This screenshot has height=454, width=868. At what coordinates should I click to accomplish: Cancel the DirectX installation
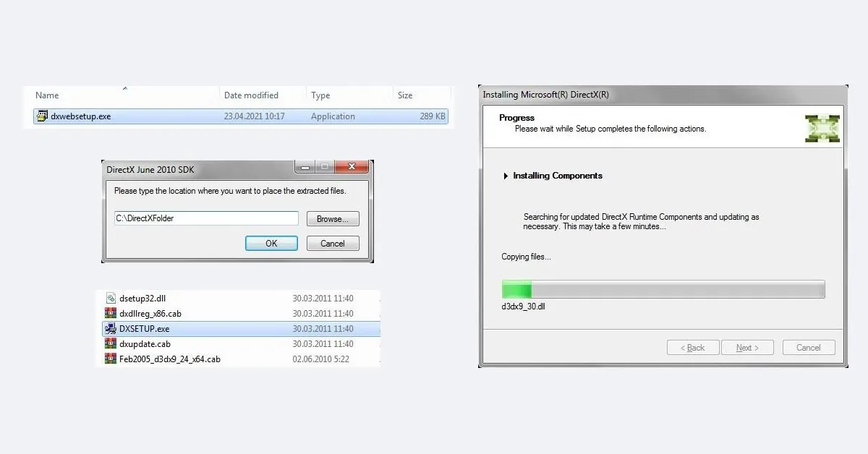(809, 348)
